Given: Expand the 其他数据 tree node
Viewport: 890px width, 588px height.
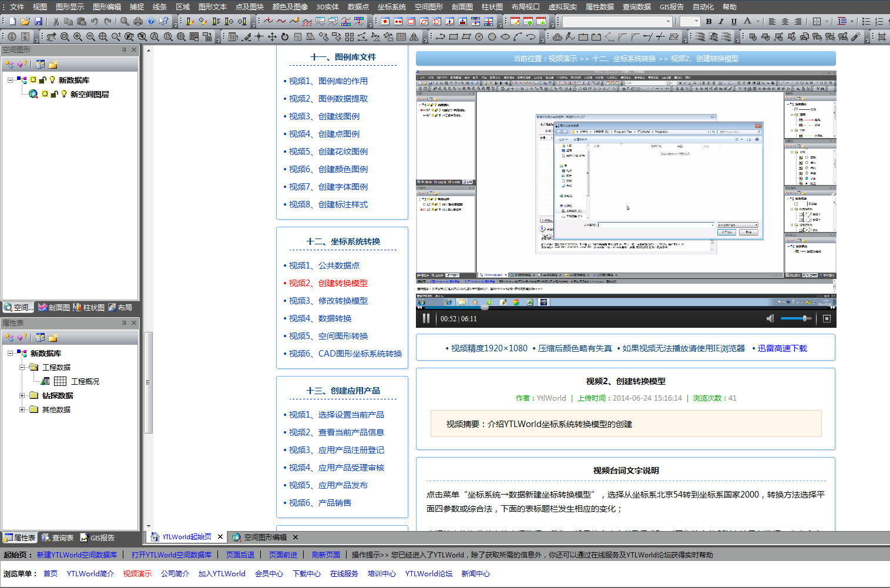Looking at the screenshot, I should tap(22, 409).
